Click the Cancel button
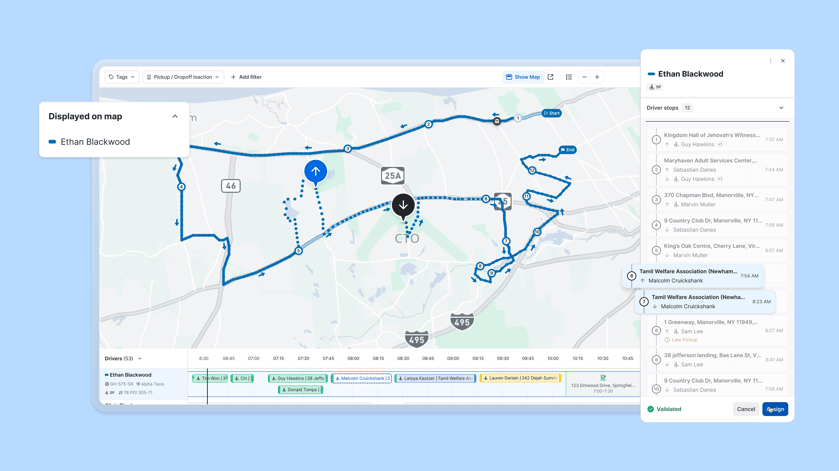This screenshot has height=471, width=839. tap(746, 409)
